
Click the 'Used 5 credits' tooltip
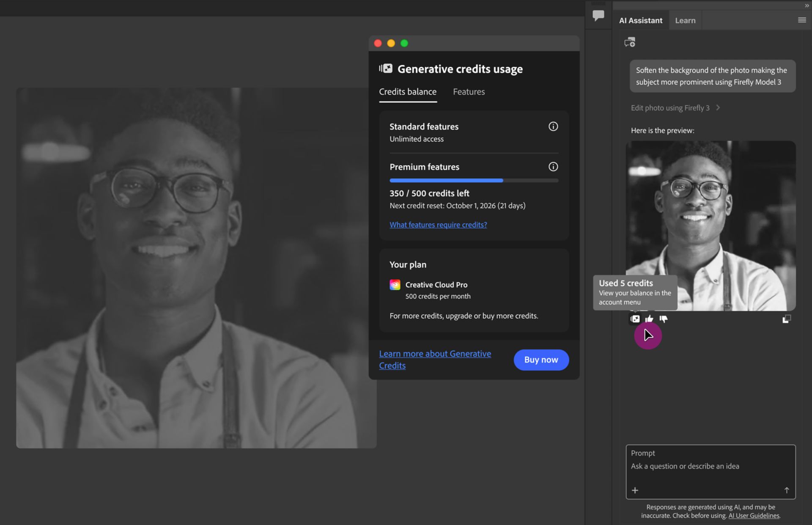(x=635, y=292)
